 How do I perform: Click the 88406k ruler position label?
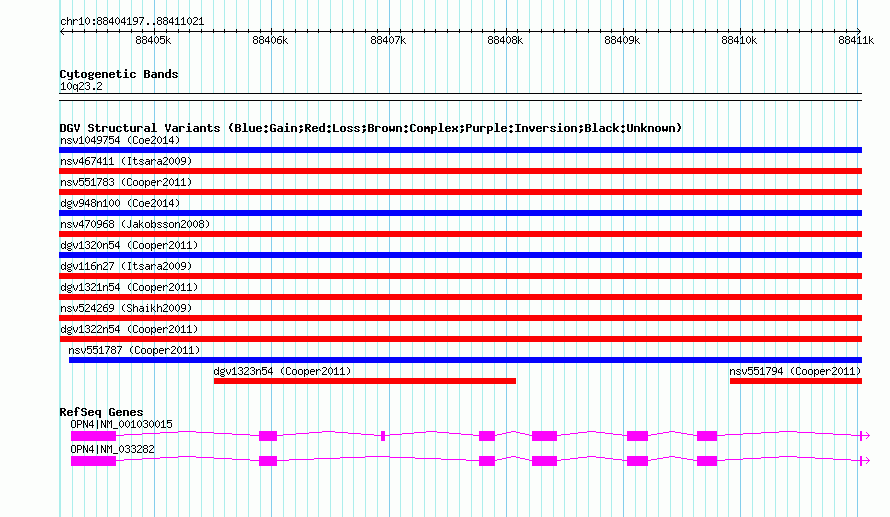click(x=270, y=40)
